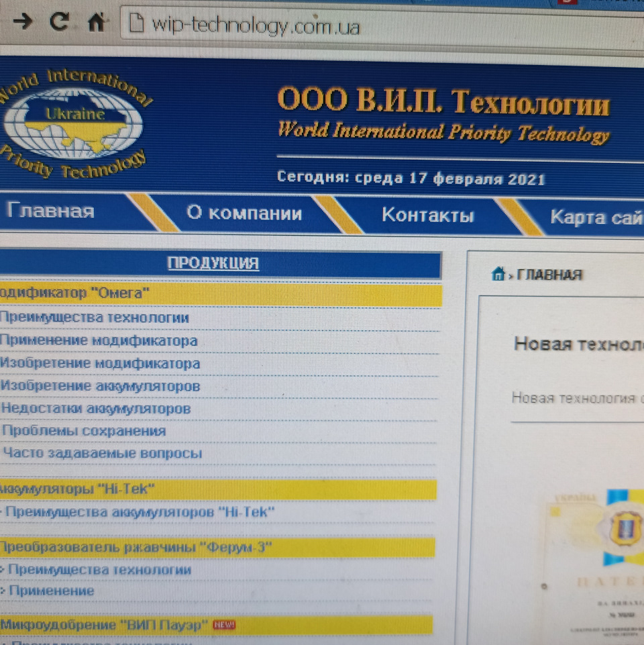Click the ООО В.И.П. Технологии title
The height and width of the screenshot is (645, 644).
[x=443, y=101]
